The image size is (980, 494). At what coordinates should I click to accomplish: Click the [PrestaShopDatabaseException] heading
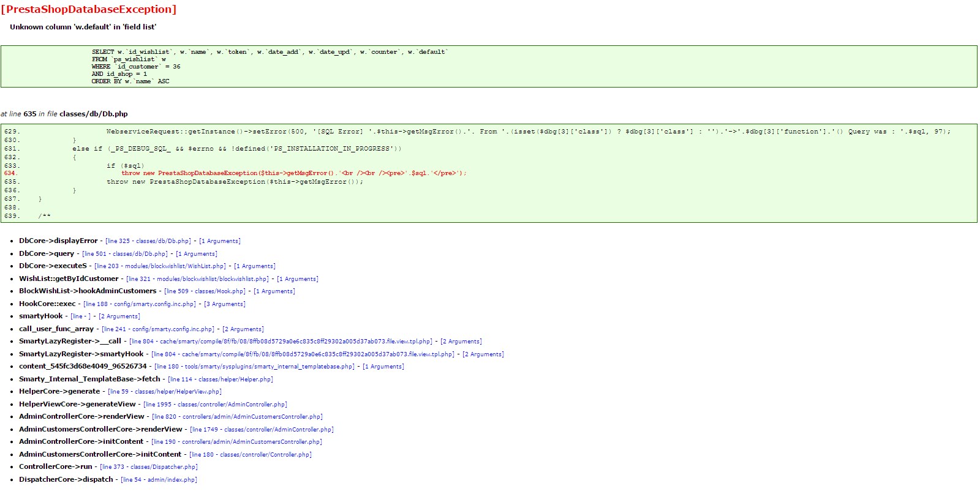click(x=89, y=9)
